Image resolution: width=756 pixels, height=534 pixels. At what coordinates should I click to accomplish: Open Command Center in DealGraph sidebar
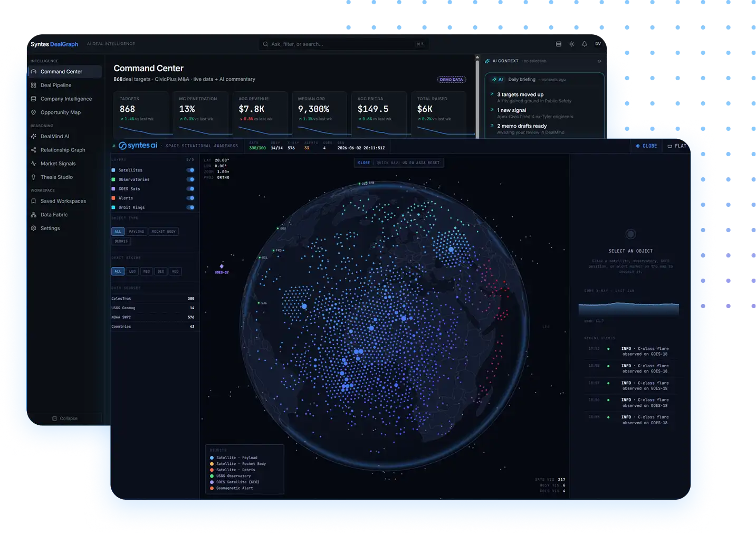click(65, 71)
